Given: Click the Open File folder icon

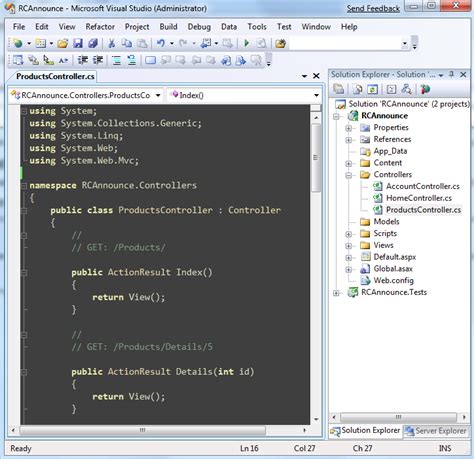Looking at the screenshot, I should coord(63,43).
